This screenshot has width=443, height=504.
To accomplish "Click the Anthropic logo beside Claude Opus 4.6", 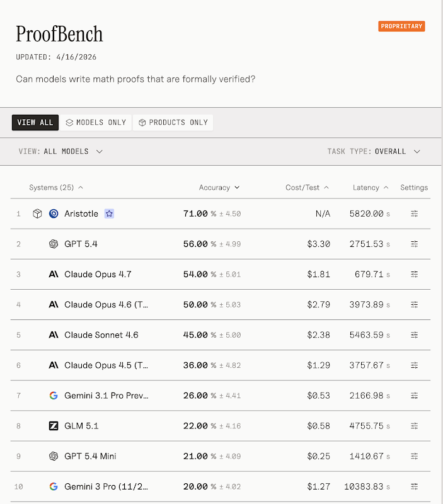I will tap(54, 304).
